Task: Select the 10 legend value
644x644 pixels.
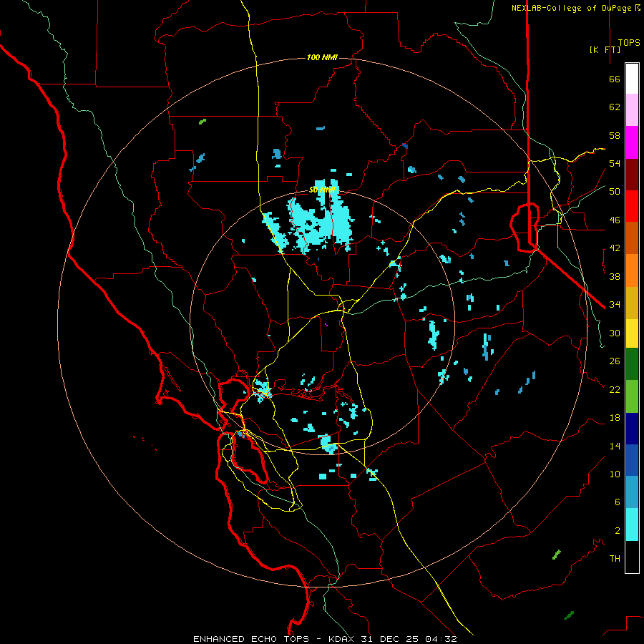Action: [x=615, y=474]
